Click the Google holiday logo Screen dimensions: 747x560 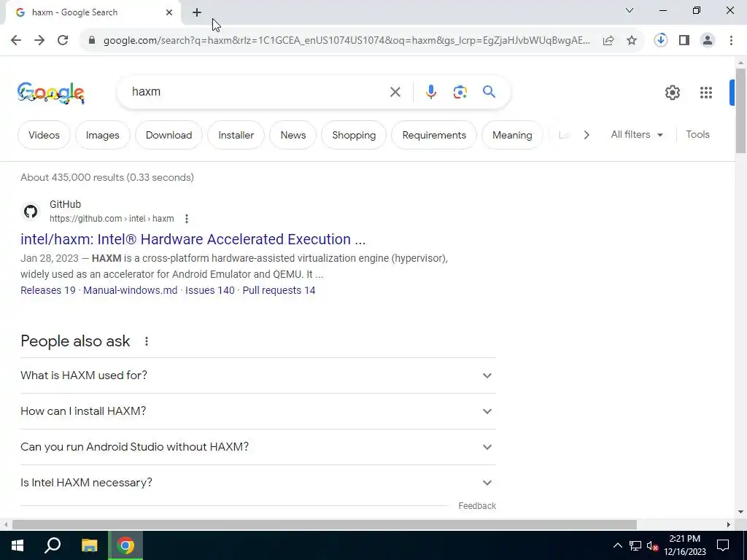(x=51, y=93)
